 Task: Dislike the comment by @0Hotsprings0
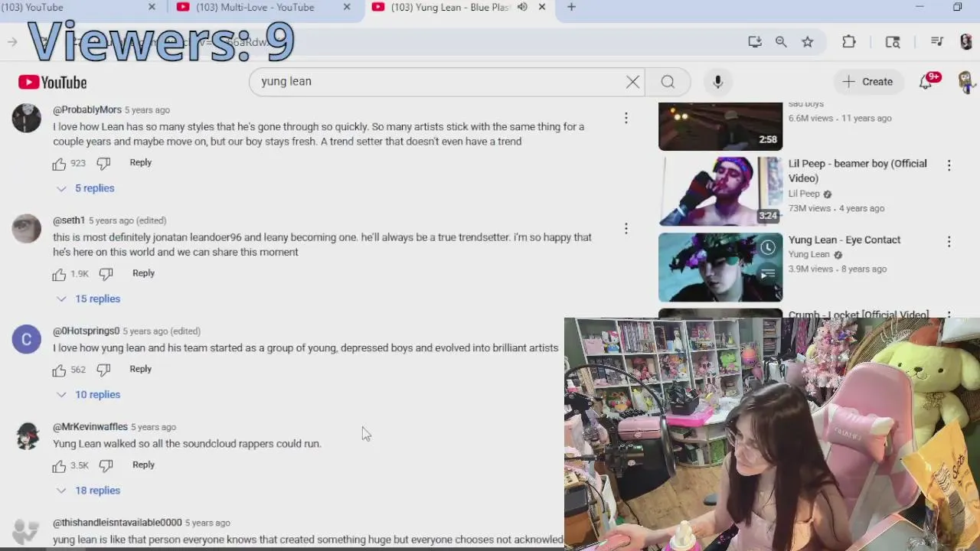103,370
